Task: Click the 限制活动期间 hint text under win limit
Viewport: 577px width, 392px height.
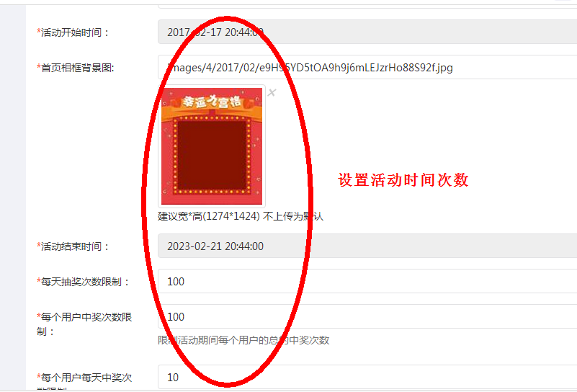Action: 243,340
